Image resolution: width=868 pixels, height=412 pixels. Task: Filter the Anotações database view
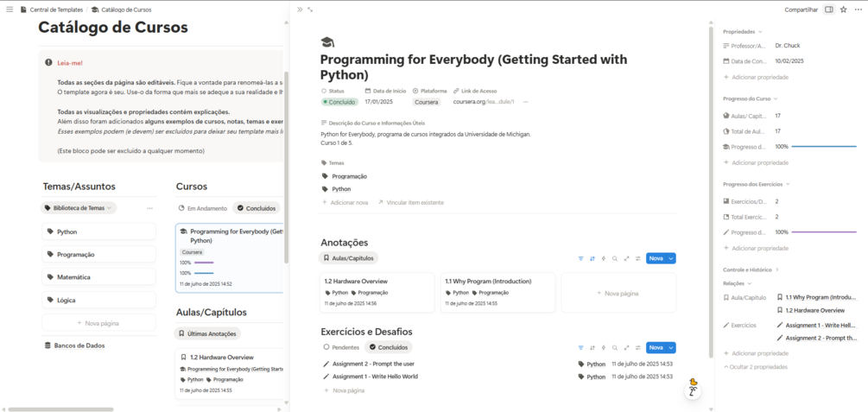581,258
